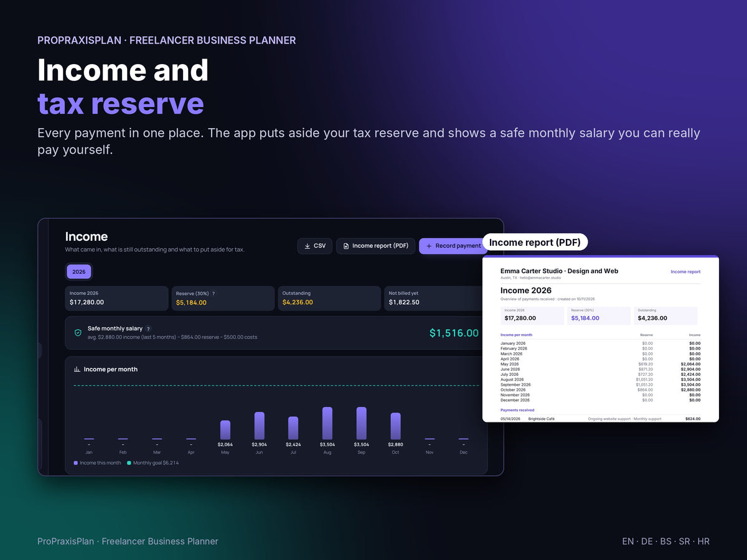Click the Monthly goal $6,214 legend label
This screenshot has width=747, height=560.
tap(156, 463)
